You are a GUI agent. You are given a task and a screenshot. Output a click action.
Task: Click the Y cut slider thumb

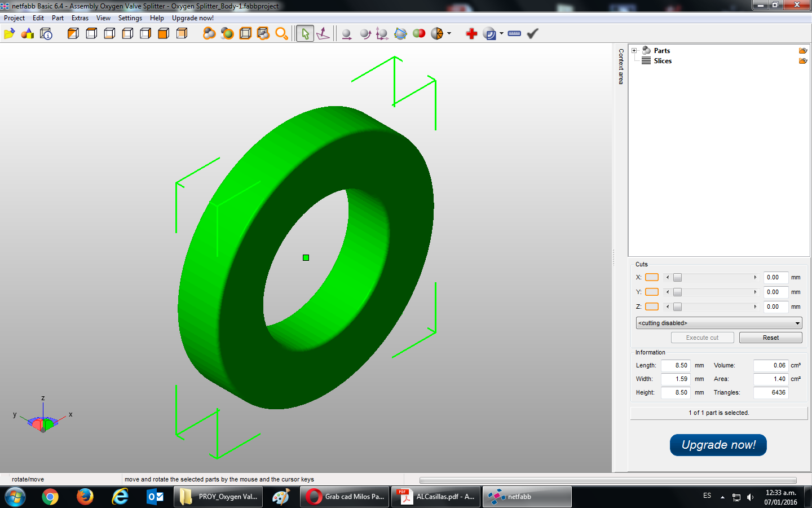tap(677, 292)
